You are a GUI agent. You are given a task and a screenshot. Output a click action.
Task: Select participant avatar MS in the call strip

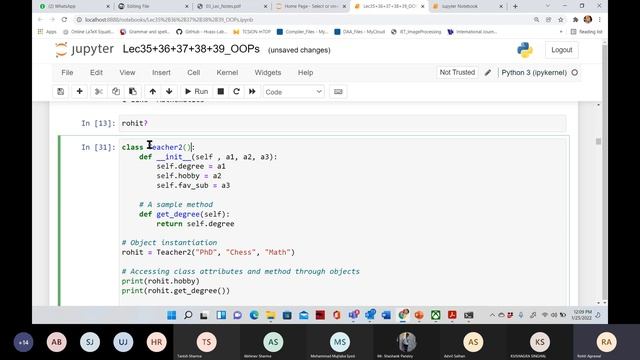(340, 342)
